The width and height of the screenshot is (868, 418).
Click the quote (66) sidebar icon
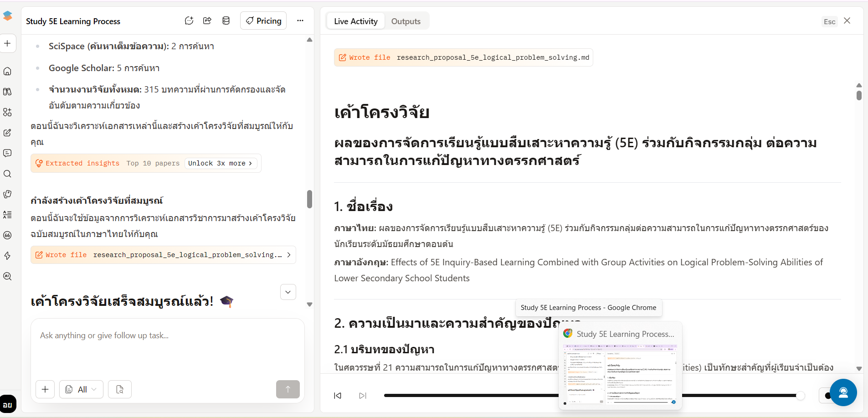point(7,235)
